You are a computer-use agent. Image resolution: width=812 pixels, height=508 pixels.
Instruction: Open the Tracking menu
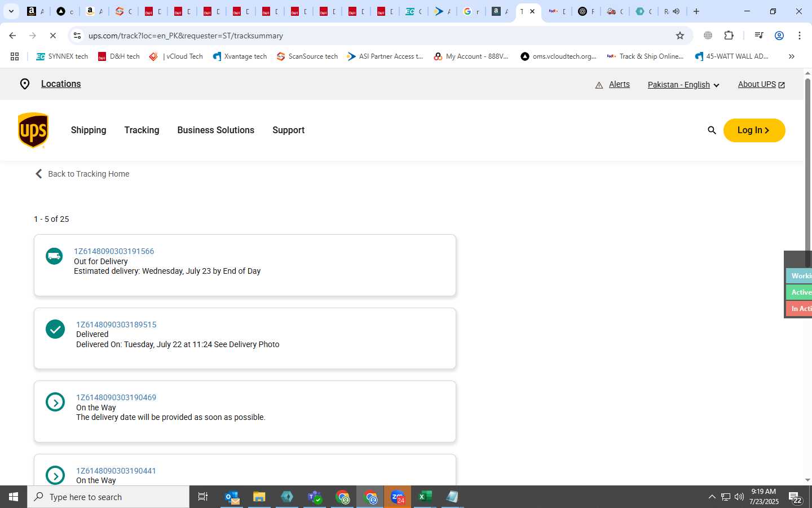pyautogui.click(x=142, y=130)
